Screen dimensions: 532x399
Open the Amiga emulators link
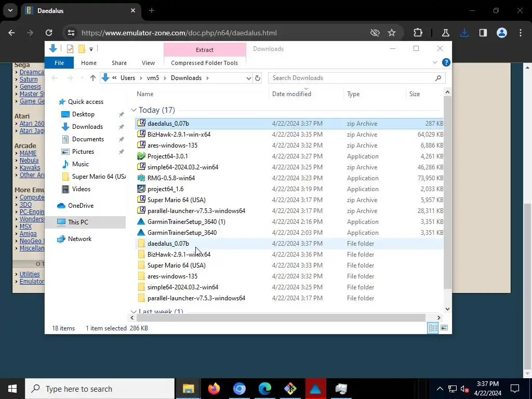28,233
